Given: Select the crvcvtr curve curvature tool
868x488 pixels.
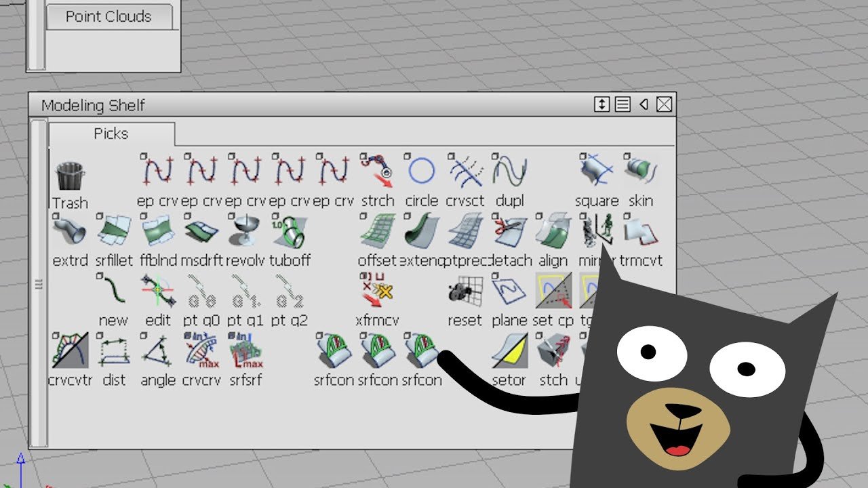Looking at the screenshot, I should (70, 350).
